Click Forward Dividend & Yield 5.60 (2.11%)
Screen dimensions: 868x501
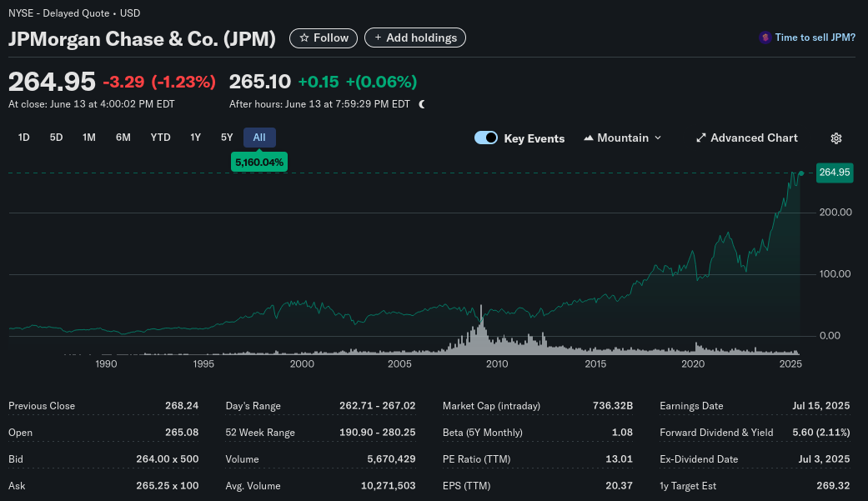pyautogui.click(x=821, y=433)
